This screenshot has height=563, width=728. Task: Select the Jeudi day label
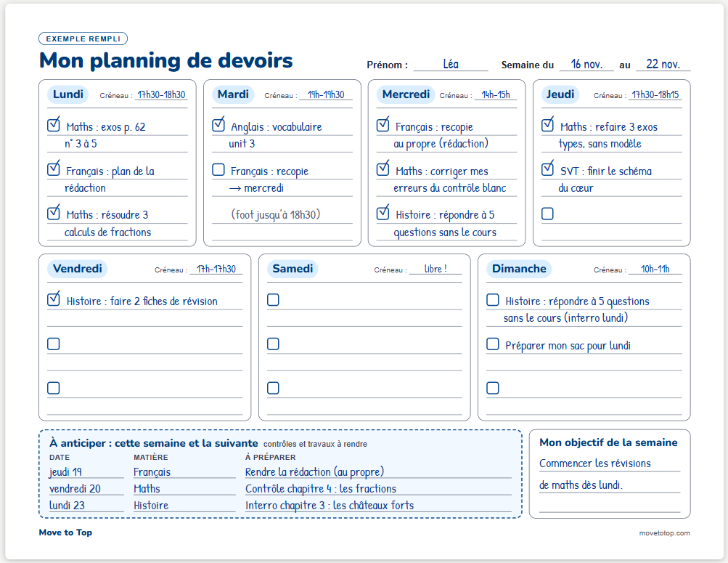point(560,94)
